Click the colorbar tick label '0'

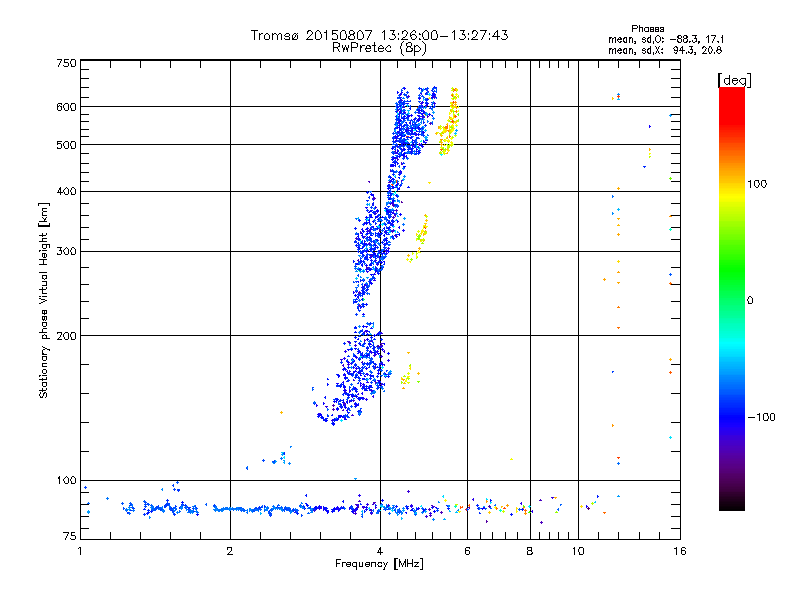750,301
